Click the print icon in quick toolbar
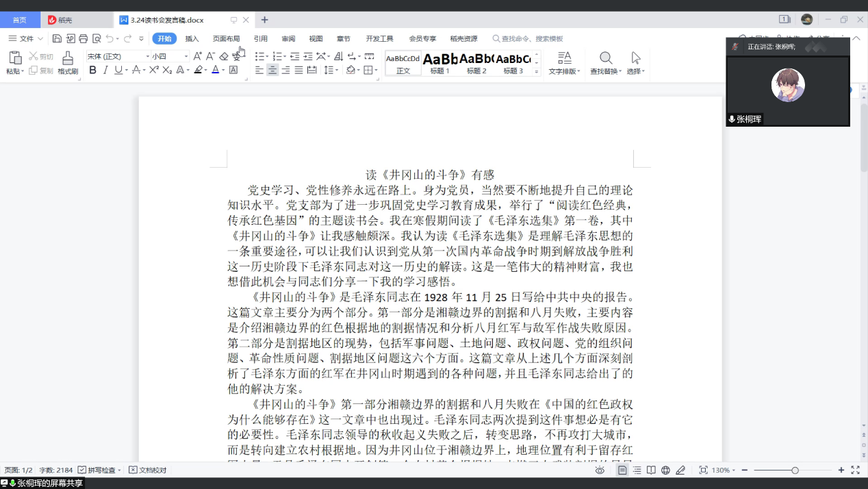 pos(83,39)
